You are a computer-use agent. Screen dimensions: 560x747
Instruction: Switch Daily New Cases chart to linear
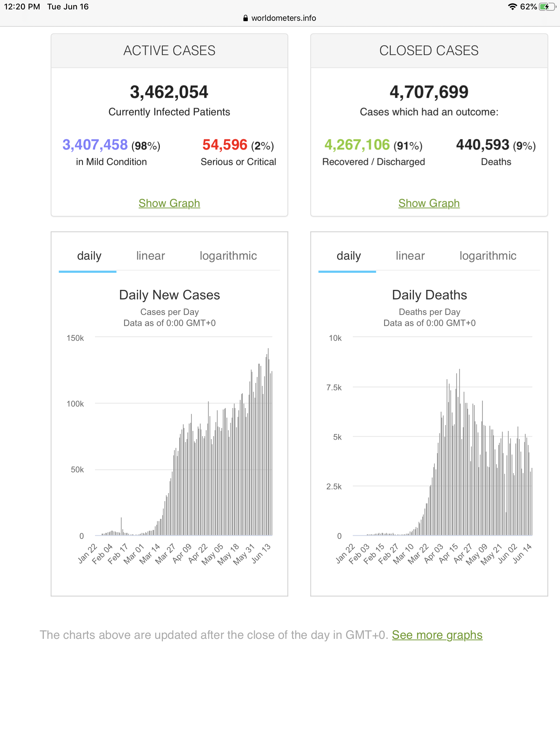150,256
